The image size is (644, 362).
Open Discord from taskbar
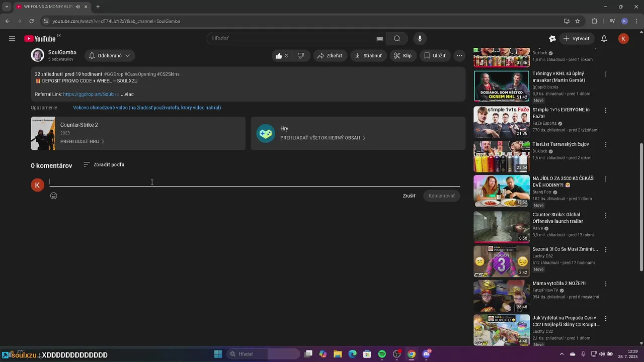(x=426, y=354)
